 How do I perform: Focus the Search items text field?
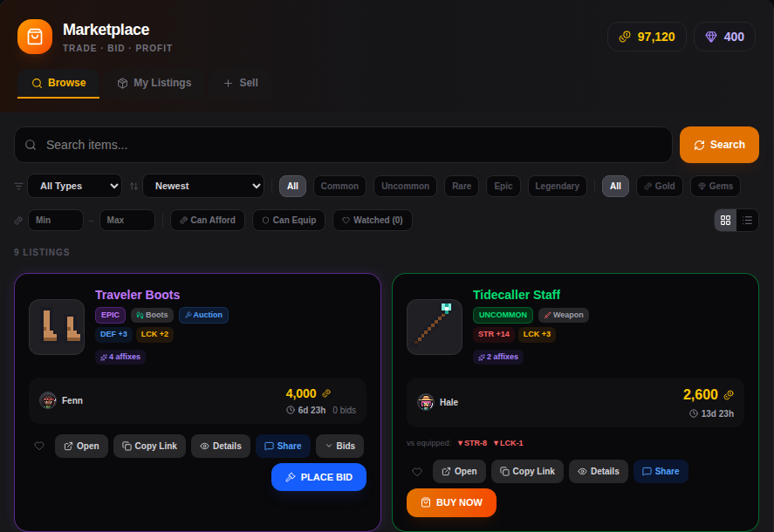tap(343, 145)
